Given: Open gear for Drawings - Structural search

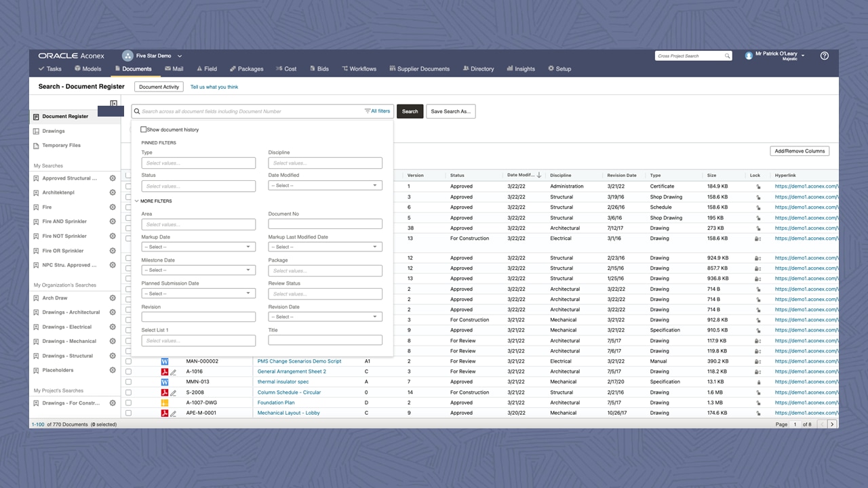Looking at the screenshot, I should (x=113, y=356).
